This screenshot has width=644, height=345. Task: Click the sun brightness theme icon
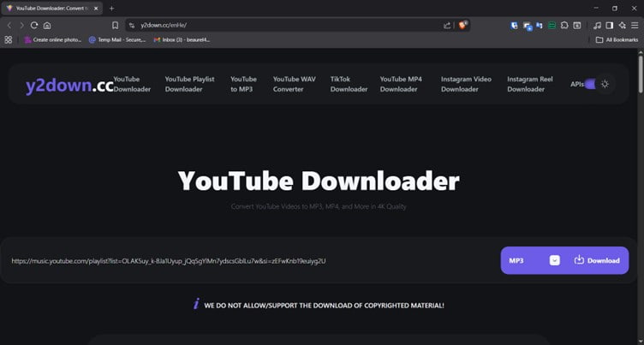click(x=605, y=84)
